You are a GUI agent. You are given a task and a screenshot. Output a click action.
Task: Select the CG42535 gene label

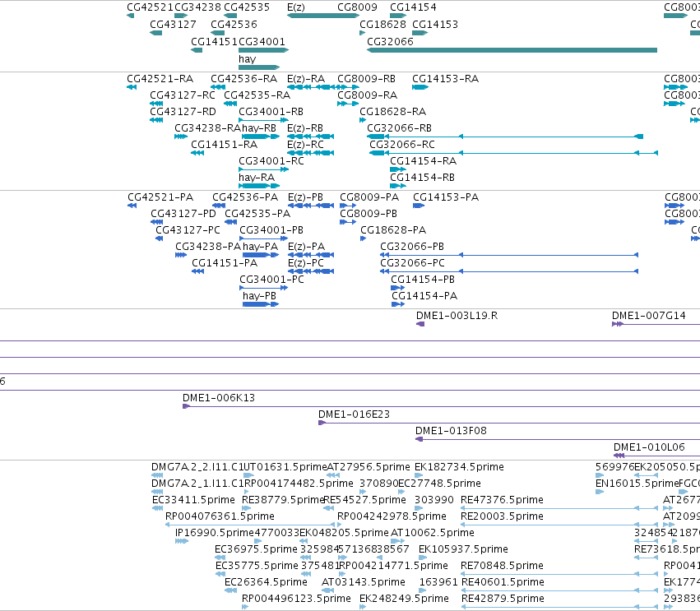(247, 7)
